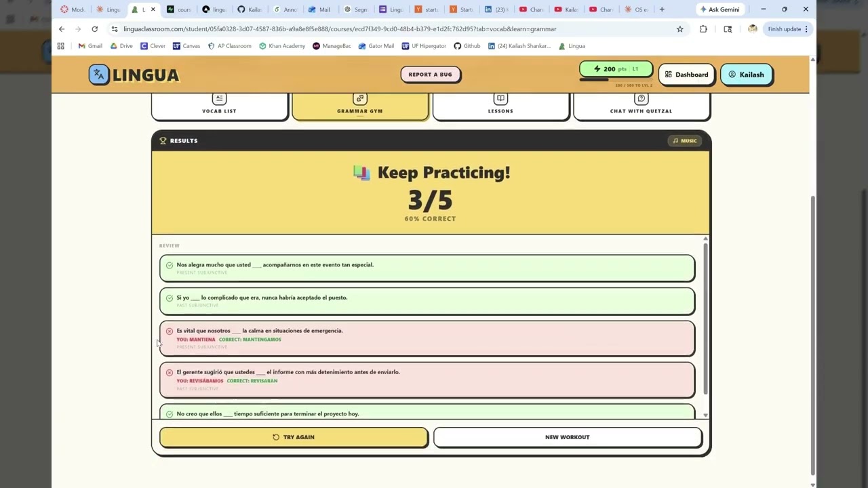This screenshot has height=488, width=868.
Task: Click the address bar URL
Action: (x=340, y=29)
